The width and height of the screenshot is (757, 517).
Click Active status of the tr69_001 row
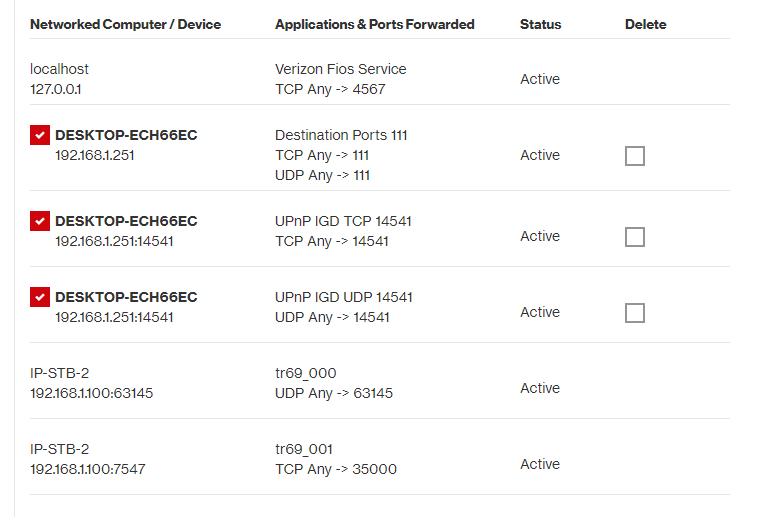(540, 464)
